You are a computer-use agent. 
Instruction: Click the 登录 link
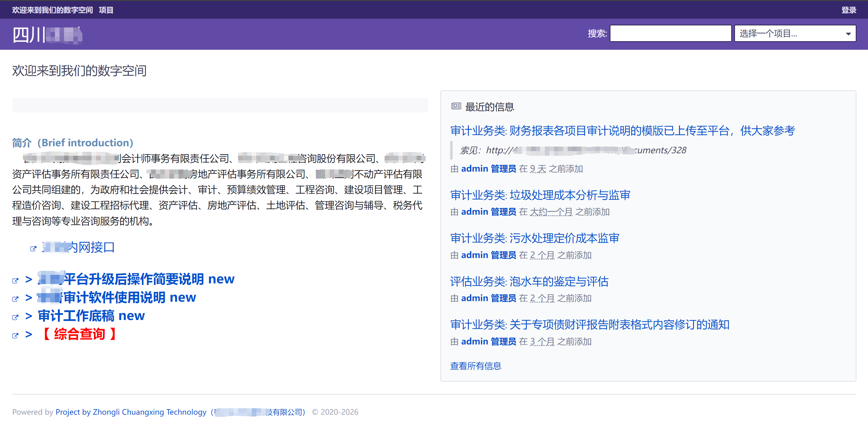[x=848, y=10]
